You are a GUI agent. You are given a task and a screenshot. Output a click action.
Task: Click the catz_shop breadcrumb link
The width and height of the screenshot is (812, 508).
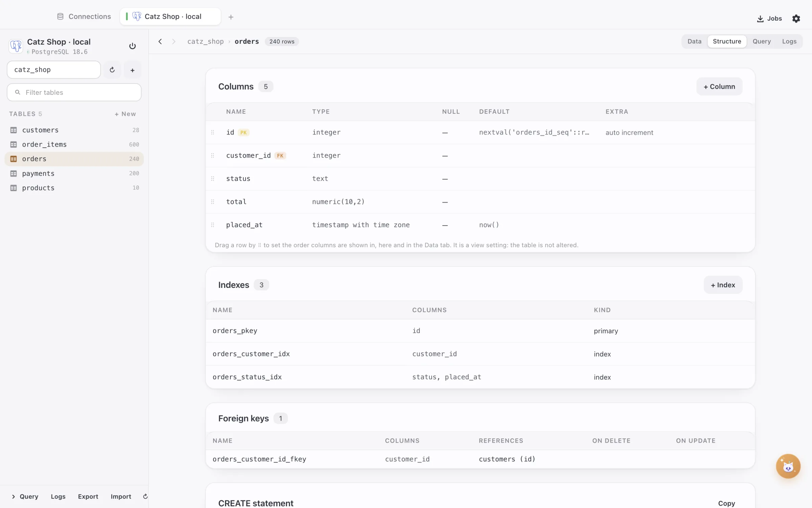point(205,41)
